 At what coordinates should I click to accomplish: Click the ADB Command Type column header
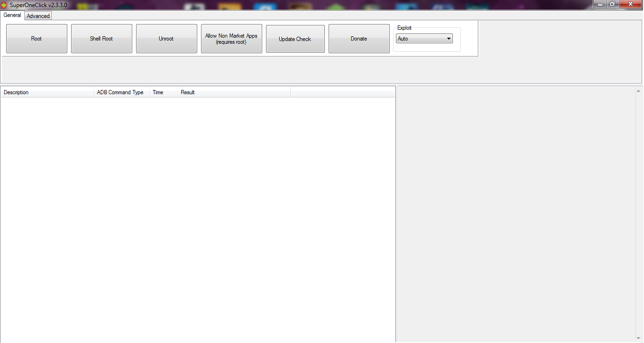[121, 92]
